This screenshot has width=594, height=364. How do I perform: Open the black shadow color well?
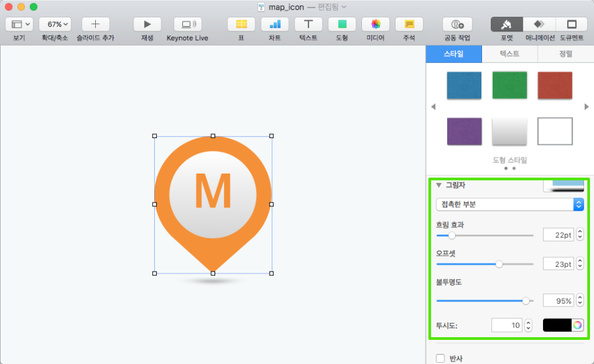coord(557,325)
